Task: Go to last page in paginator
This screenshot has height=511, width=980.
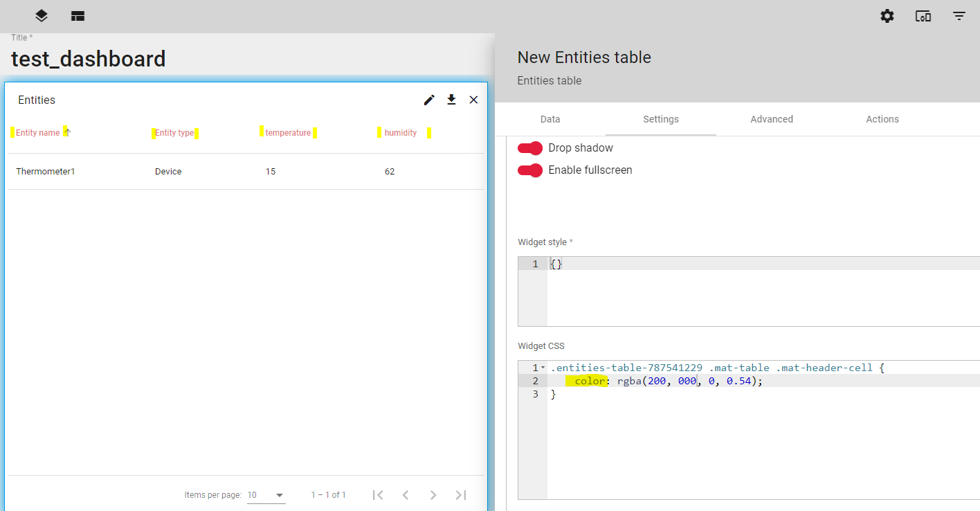Action: 461,495
